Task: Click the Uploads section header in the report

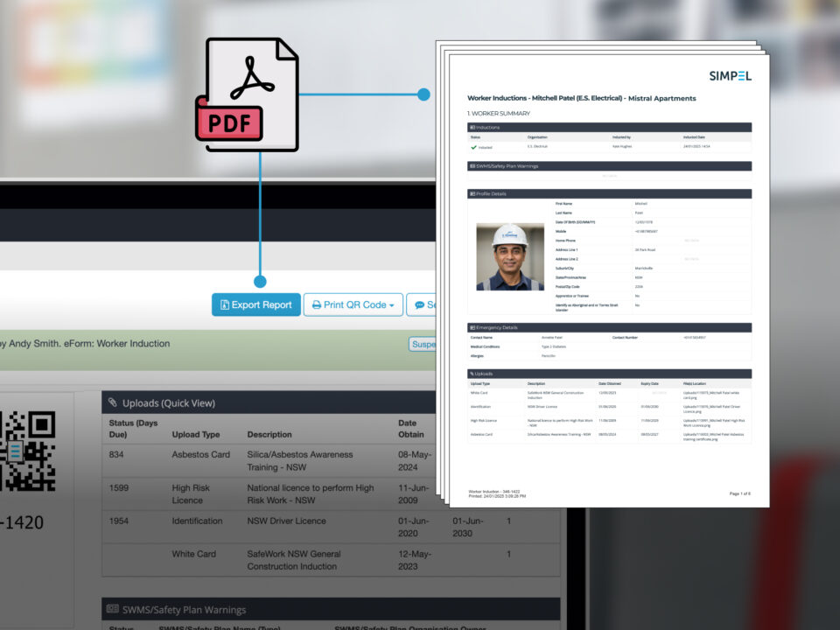Action: pos(609,374)
